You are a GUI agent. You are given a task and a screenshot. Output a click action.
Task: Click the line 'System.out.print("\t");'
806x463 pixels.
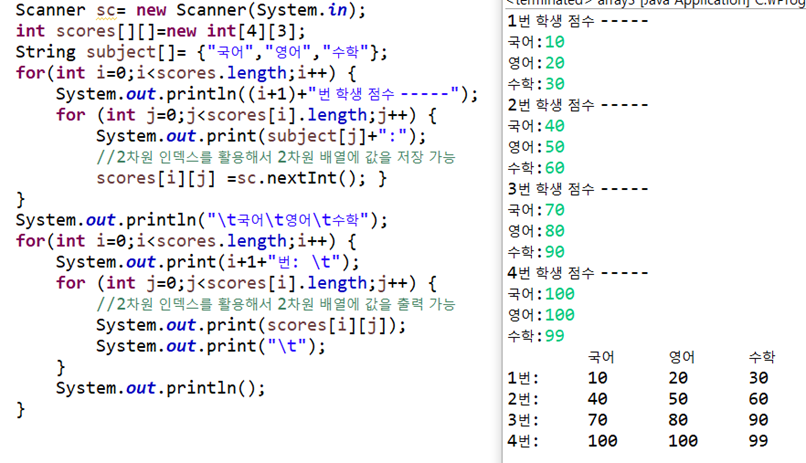(211, 346)
